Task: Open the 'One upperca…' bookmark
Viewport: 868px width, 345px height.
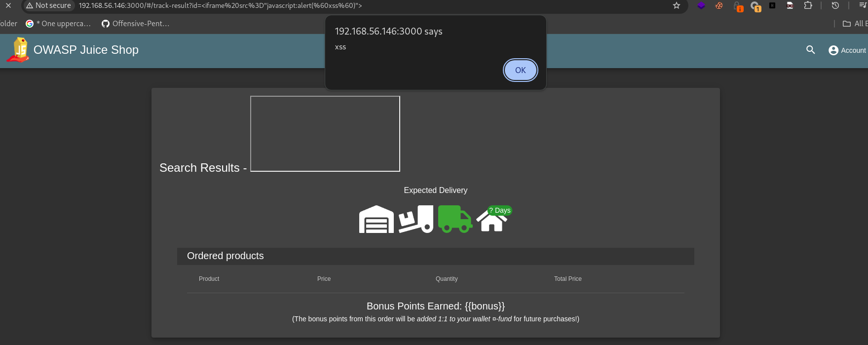Action: click(x=58, y=23)
